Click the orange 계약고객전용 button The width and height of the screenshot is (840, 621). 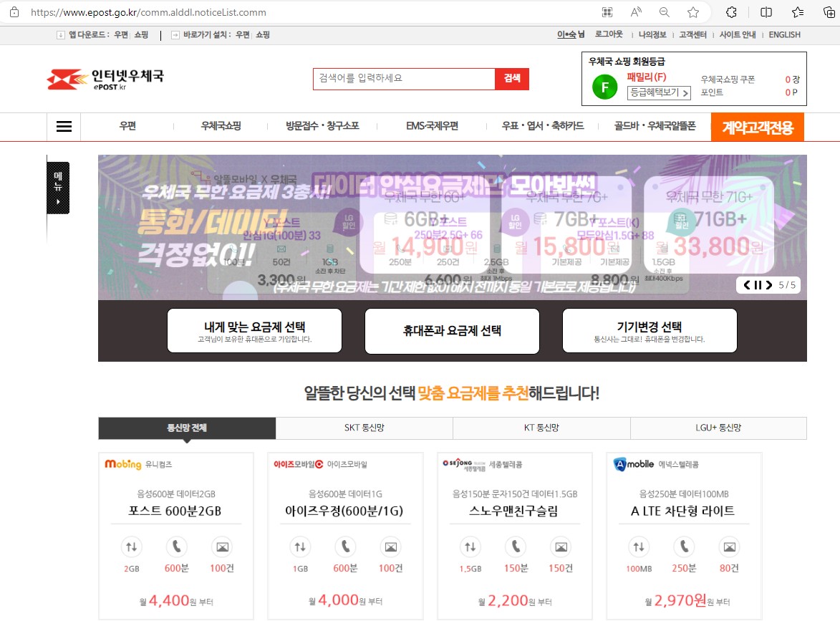(758, 127)
